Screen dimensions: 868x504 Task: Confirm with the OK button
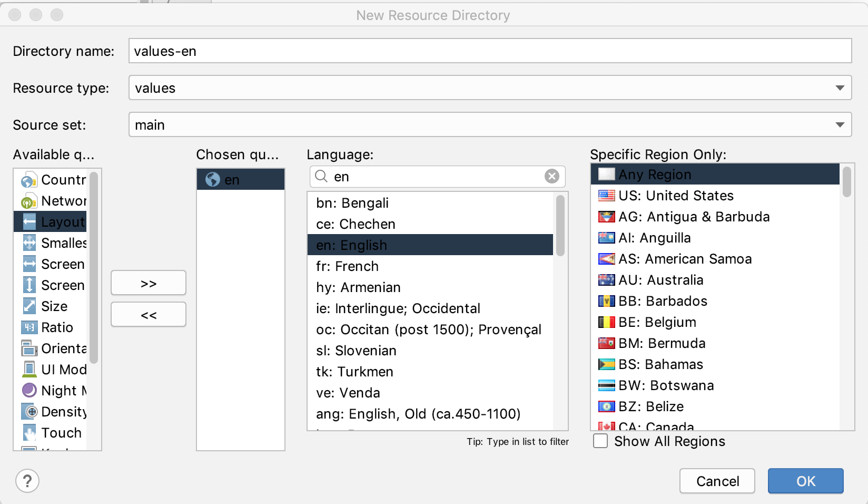point(806,481)
